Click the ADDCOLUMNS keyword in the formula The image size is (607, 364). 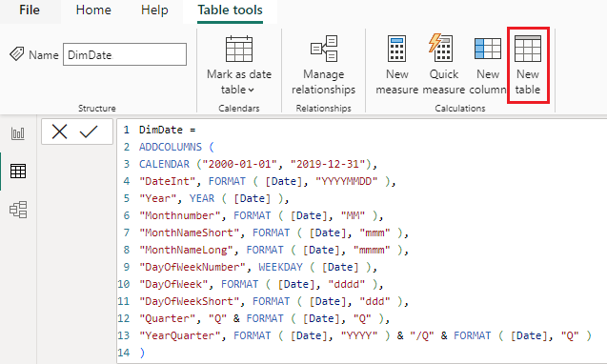click(171, 147)
